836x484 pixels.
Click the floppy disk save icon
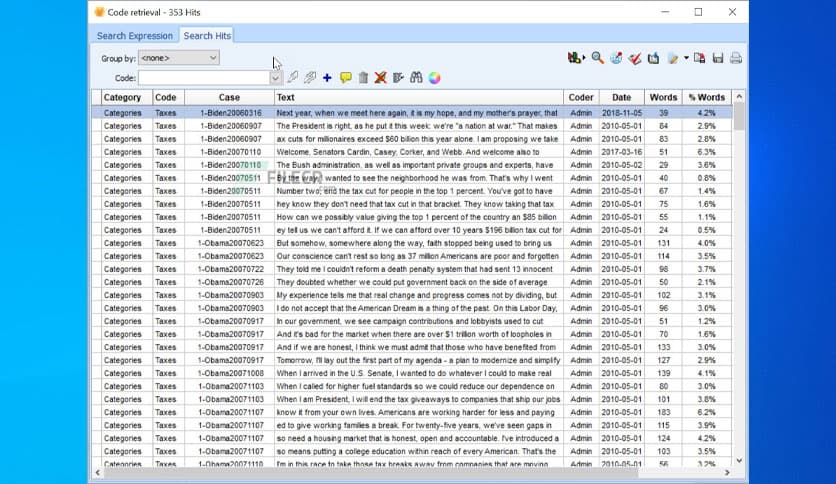coord(718,58)
